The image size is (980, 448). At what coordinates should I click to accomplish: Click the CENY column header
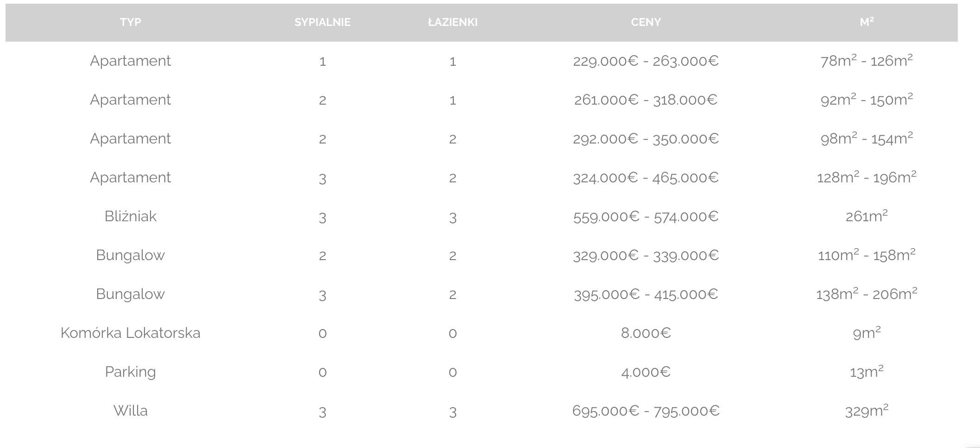point(646,22)
